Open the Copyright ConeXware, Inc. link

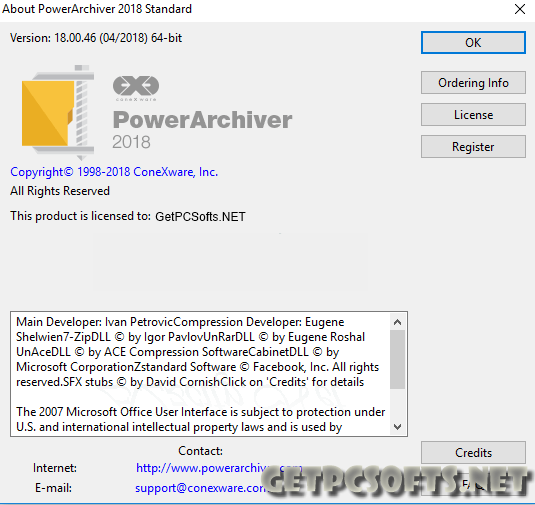pyautogui.click(x=114, y=172)
